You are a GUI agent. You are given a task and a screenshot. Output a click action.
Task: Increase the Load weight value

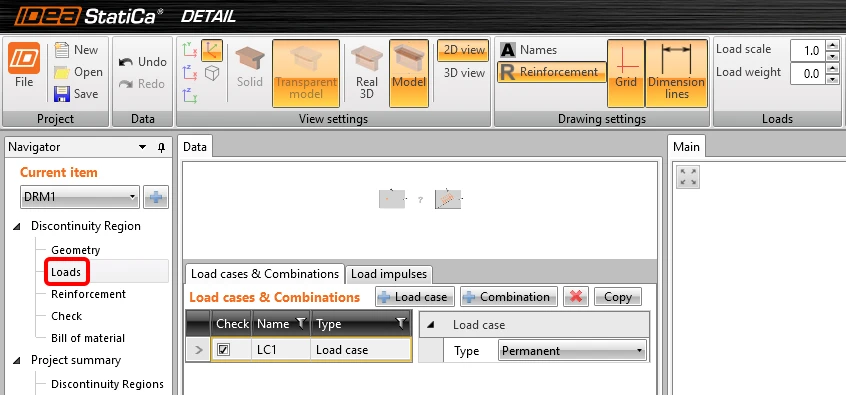point(833,69)
